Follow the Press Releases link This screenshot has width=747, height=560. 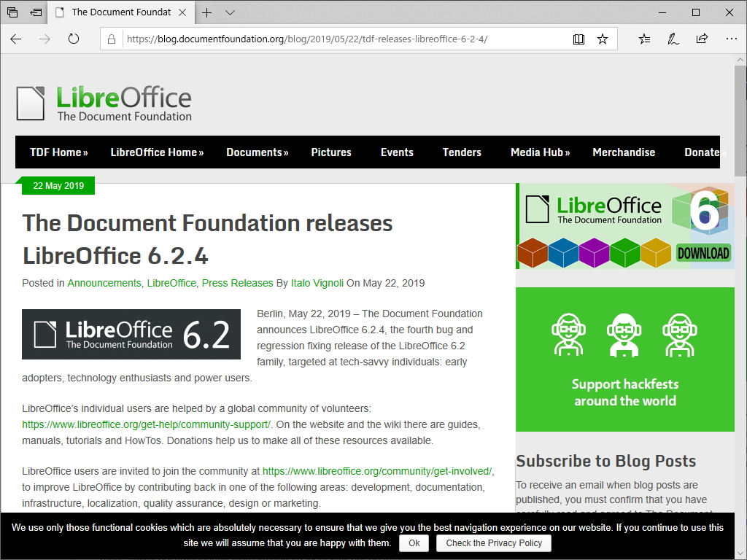(x=237, y=283)
